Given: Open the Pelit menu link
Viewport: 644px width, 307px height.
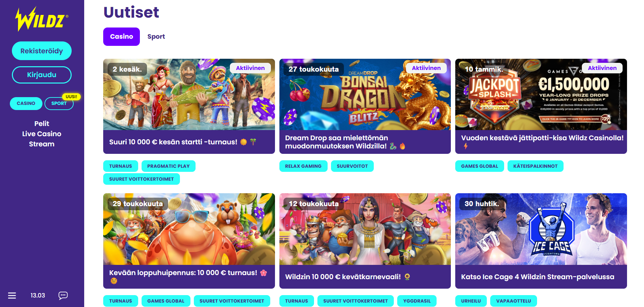Looking at the screenshot, I should pos(42,124).
